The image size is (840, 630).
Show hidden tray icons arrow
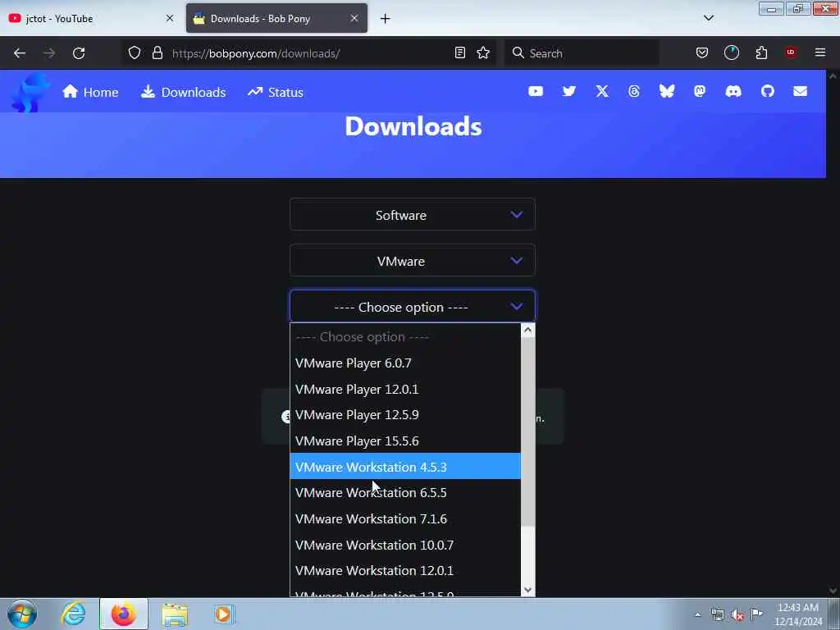tap(697, 615)
